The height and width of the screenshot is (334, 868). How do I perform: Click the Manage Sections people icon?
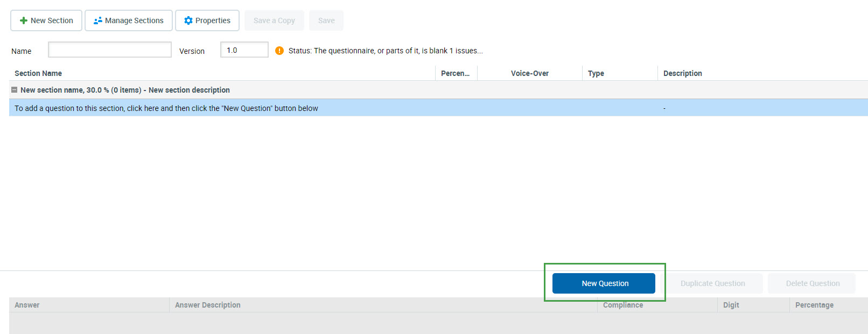(x=98, y=20)
